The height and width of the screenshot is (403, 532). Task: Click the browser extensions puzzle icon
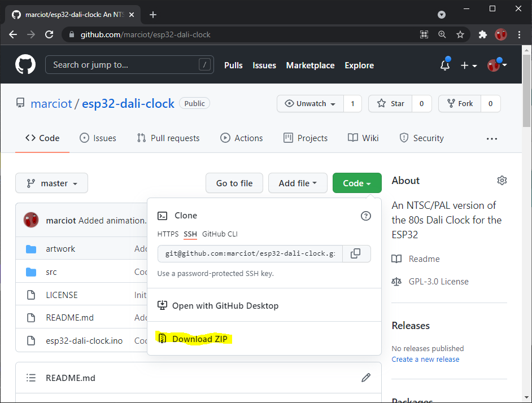pyautogui.click(x=482, y=34)
